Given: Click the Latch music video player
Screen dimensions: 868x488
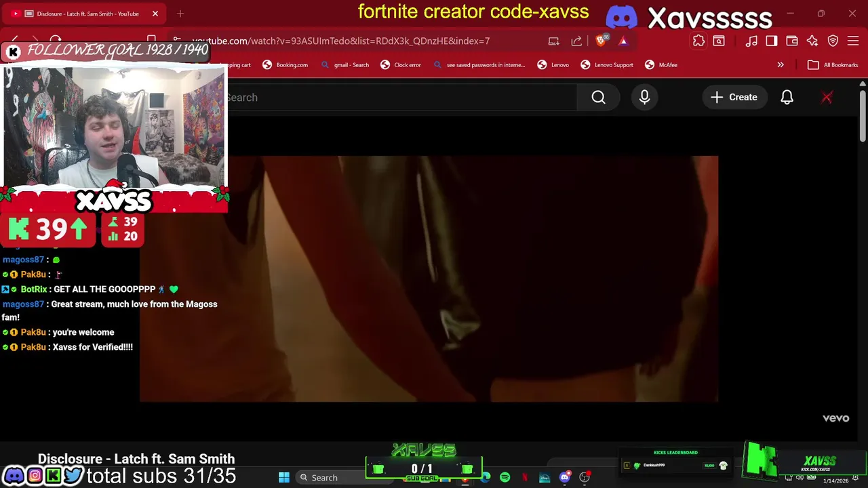Looking at the screenshot, I should point(429,279).
